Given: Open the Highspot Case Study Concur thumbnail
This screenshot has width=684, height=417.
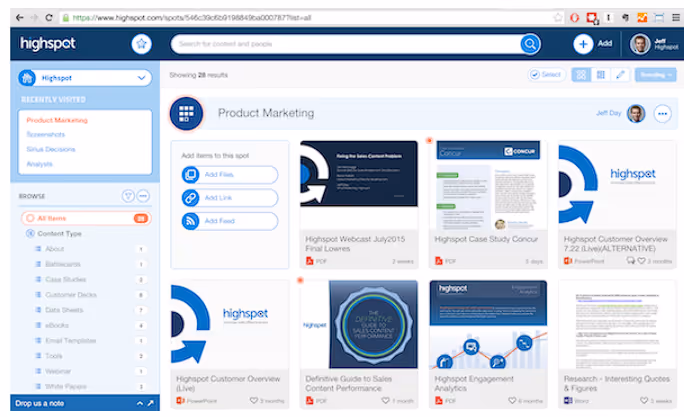Looking at the screenshot, I should (488, 185).
